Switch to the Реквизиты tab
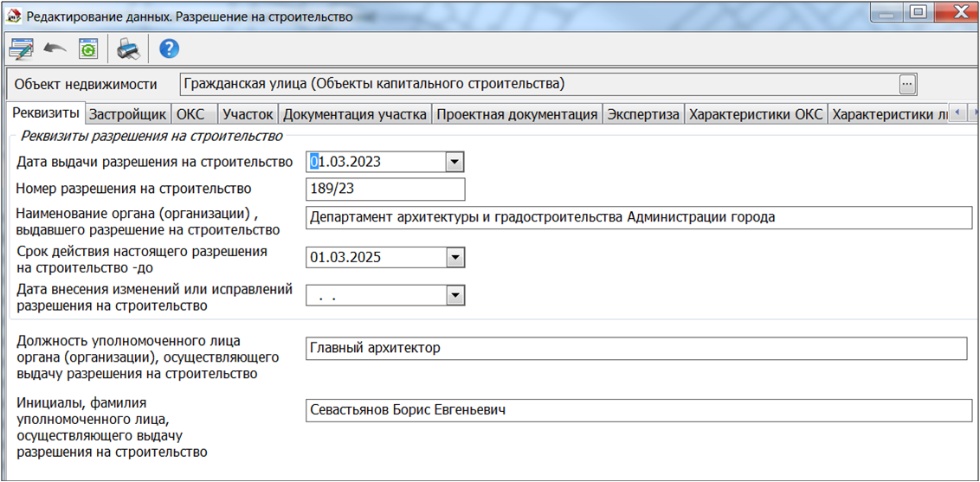The image size is (980, 482). pyautogui.click(x=46, y=113)
